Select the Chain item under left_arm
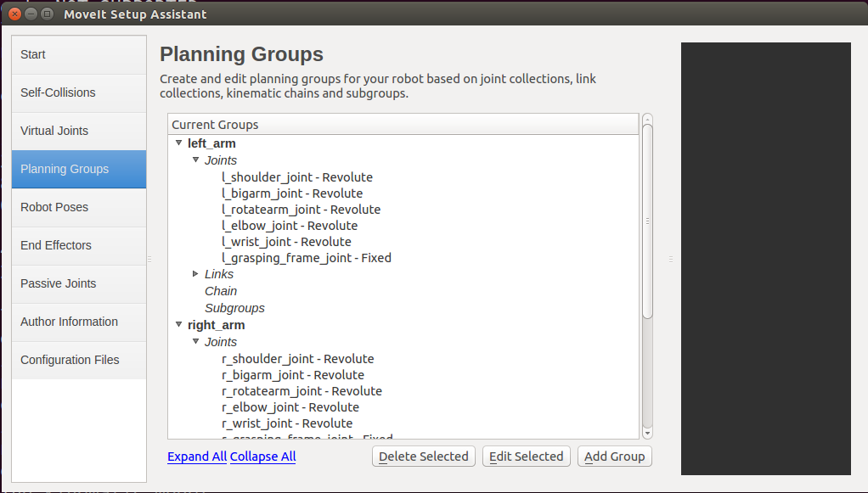 [221, 291]
